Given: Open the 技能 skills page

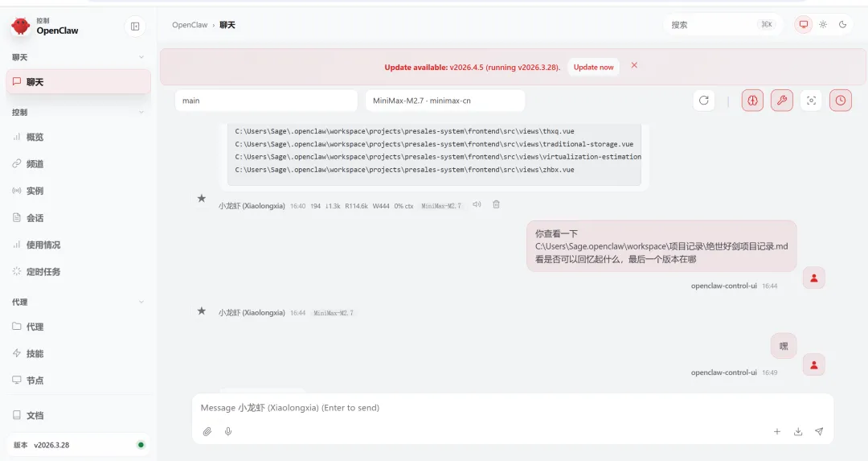Looking at the screenshot, I should (x=78, y=353).
